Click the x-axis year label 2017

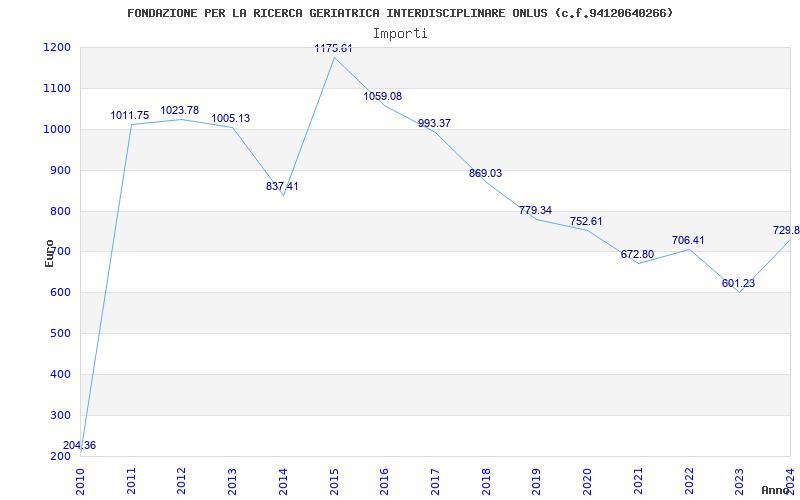point(435,481)
